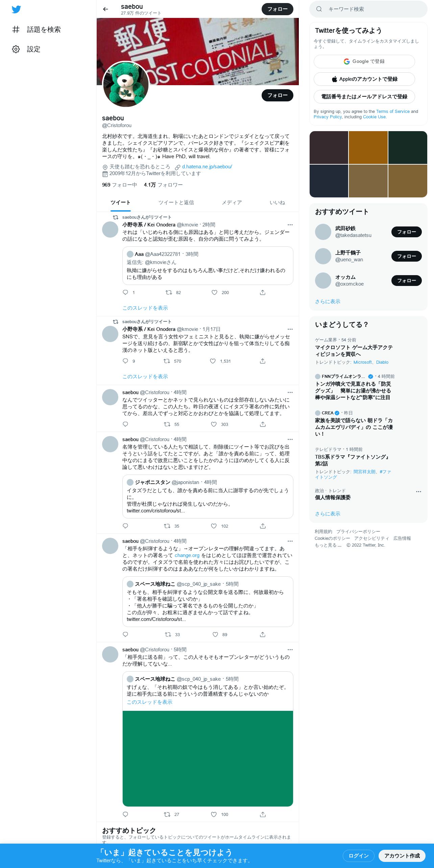434x868 pixels.
Task: Open the dark green media thumbnail
Action: pyautogui.click(x=408, y=147)
